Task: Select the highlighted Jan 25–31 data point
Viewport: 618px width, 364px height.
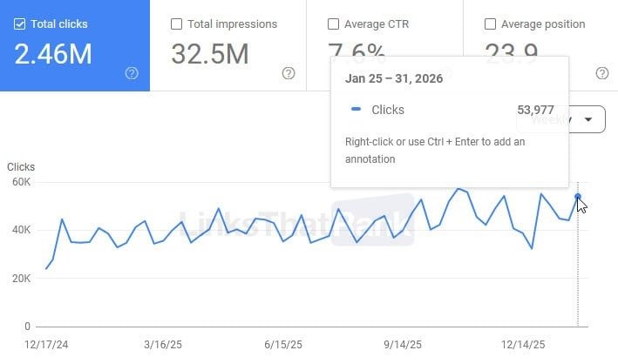Action: pos(578,197)
